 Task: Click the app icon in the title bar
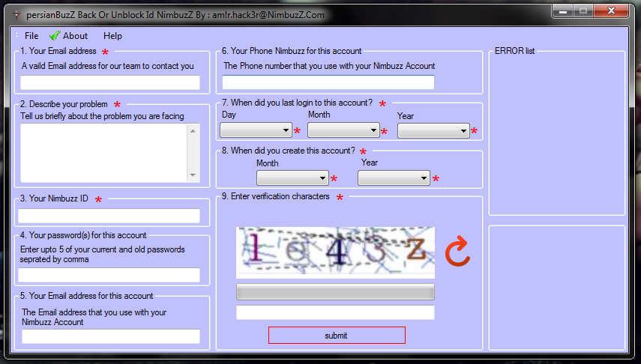16,15
